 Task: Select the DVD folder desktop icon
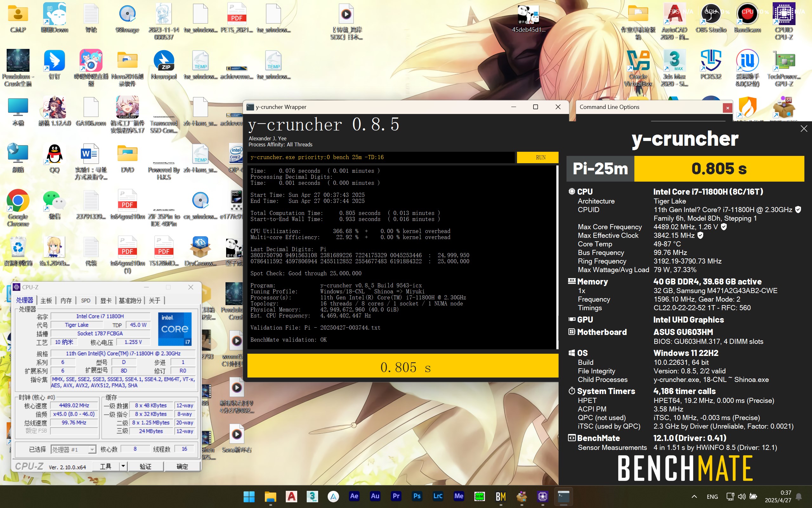(128, 158)
